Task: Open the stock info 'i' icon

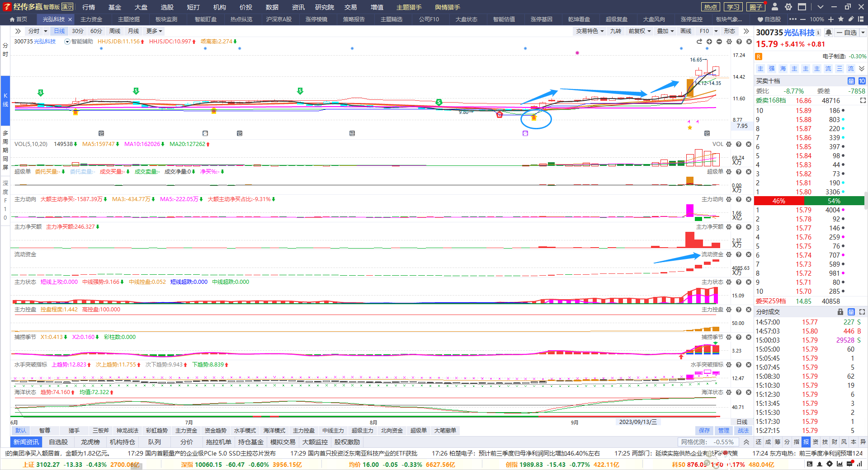Action: tap(818, 33)
